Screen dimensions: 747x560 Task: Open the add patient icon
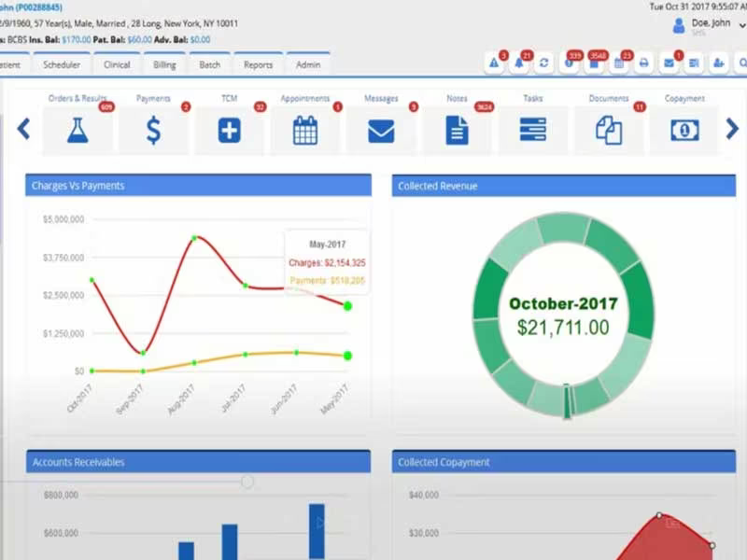pos(718,63)
